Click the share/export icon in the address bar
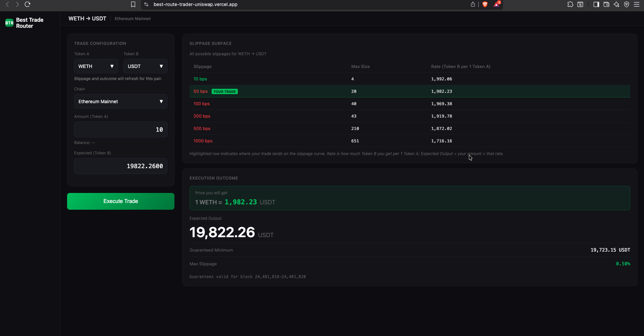The image size is (644, 336). coord(473,4)
